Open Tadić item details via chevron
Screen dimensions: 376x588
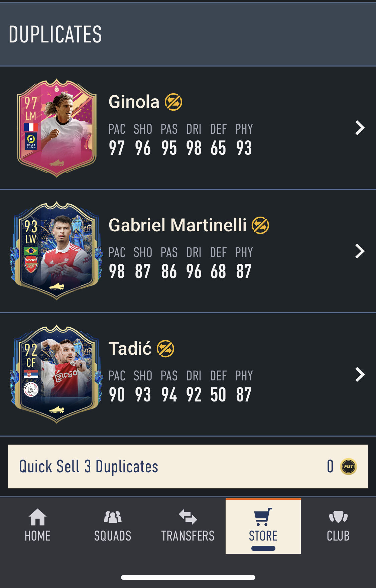click(360, 374)
